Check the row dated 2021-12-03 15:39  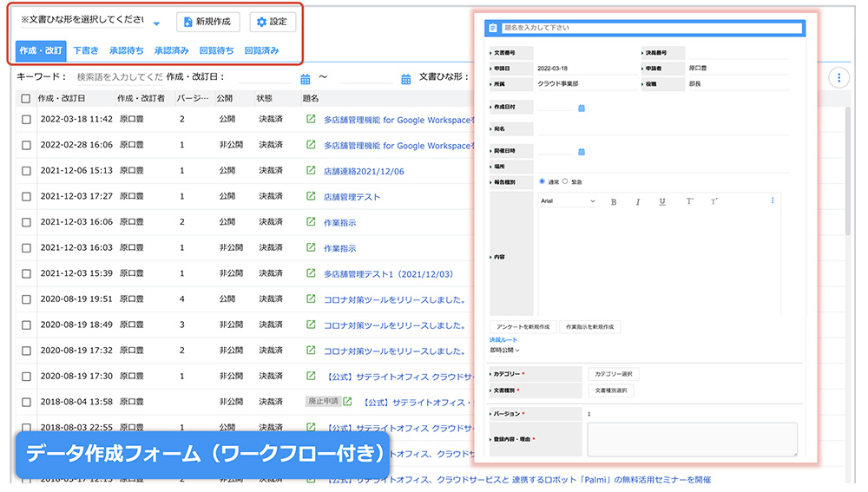(x=26, y=274)
